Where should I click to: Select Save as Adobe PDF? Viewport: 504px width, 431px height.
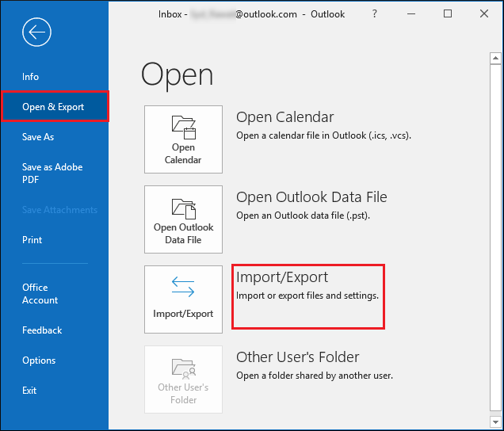pos(52,174)
